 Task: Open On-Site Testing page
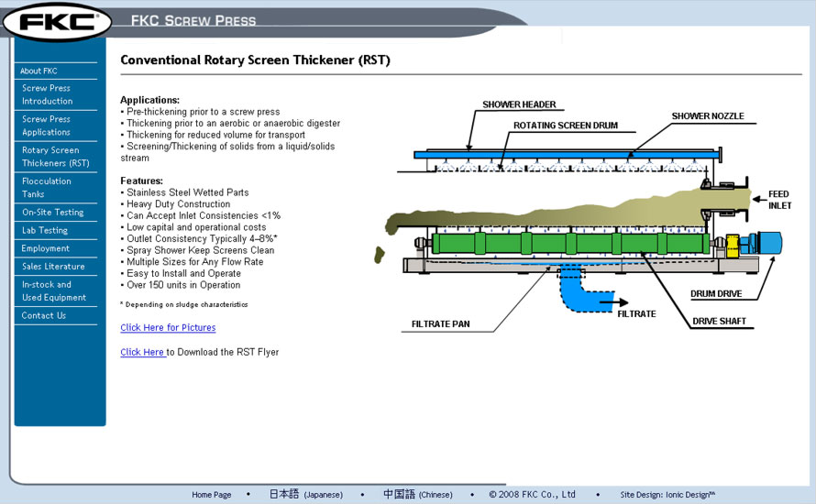52,213
